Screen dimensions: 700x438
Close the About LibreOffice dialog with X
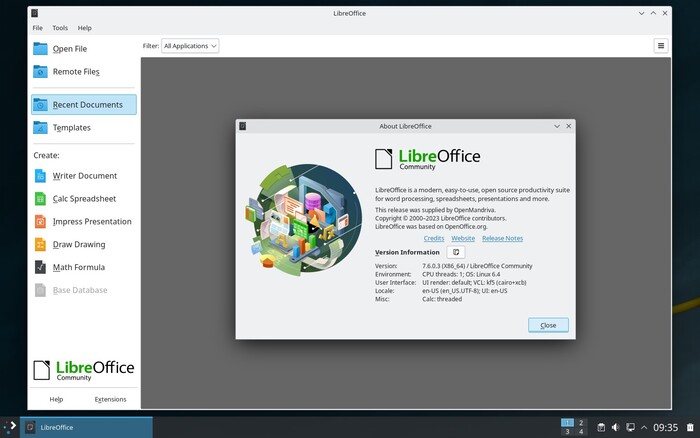[569, 126]
